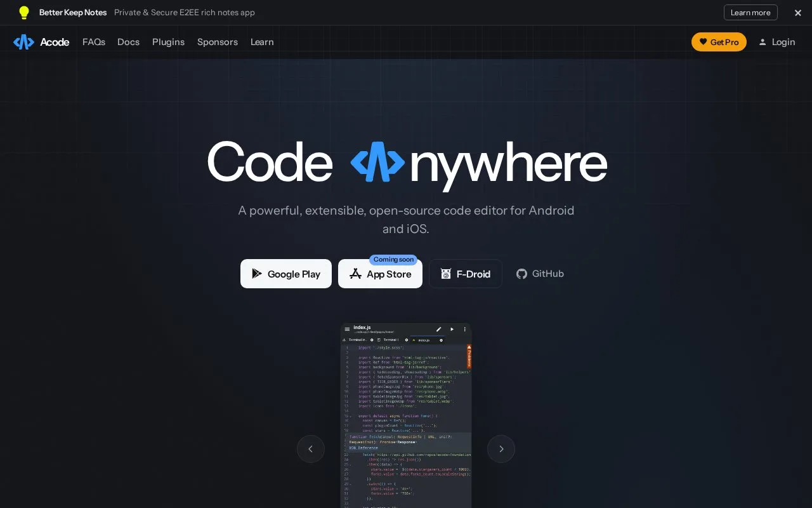Open the Plugins page
The image size is (812, 508).
coord(168,42)
